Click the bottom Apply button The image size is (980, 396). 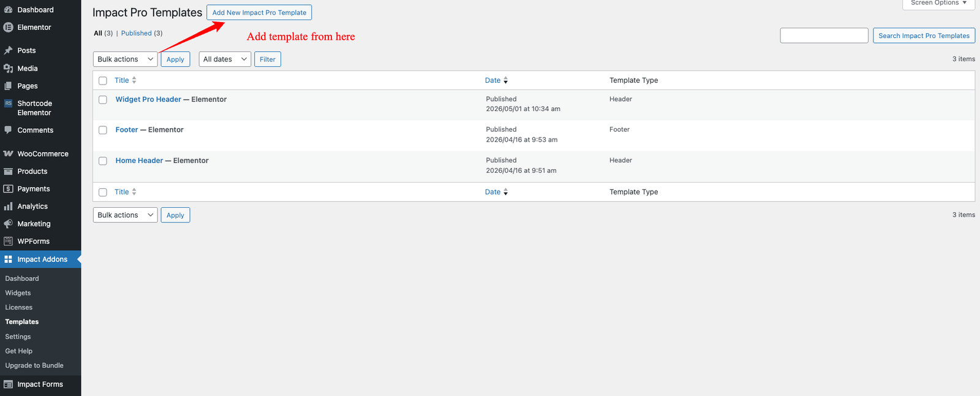click(175, 215)
